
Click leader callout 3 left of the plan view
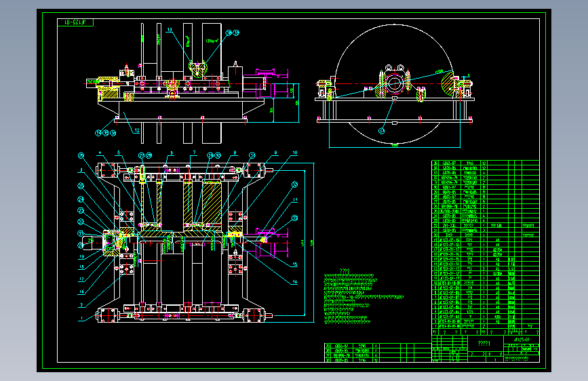click(81, 170)
